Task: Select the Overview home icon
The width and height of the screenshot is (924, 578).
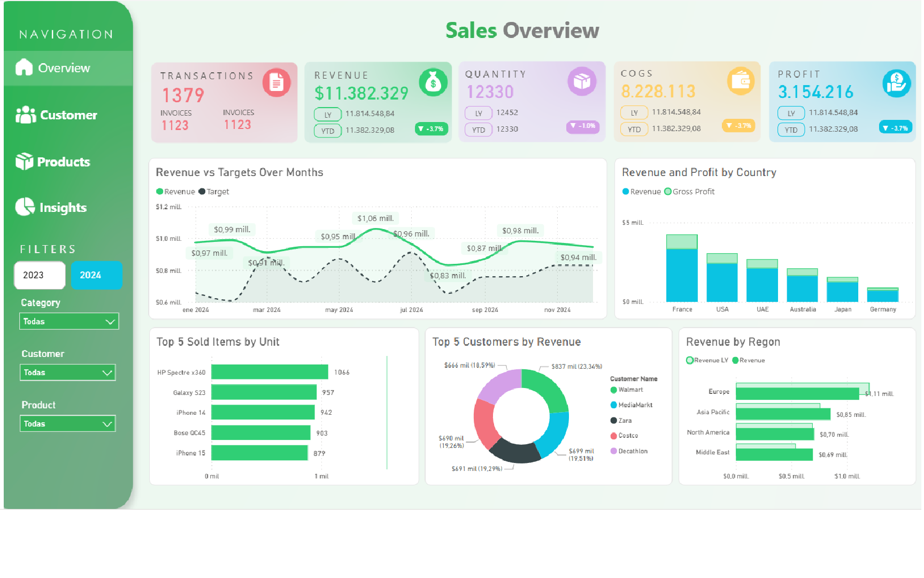Action: coord(24,67)
